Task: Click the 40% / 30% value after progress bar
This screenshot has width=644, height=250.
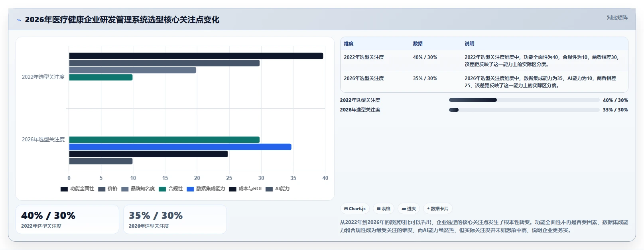Action: coord(615,100)
